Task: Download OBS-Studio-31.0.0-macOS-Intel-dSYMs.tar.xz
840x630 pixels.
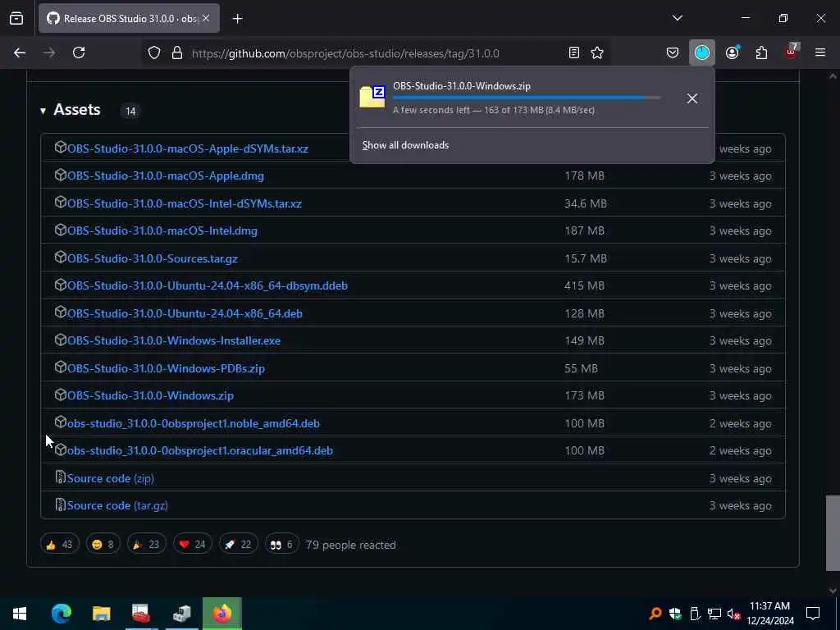Action: [185, 203]
